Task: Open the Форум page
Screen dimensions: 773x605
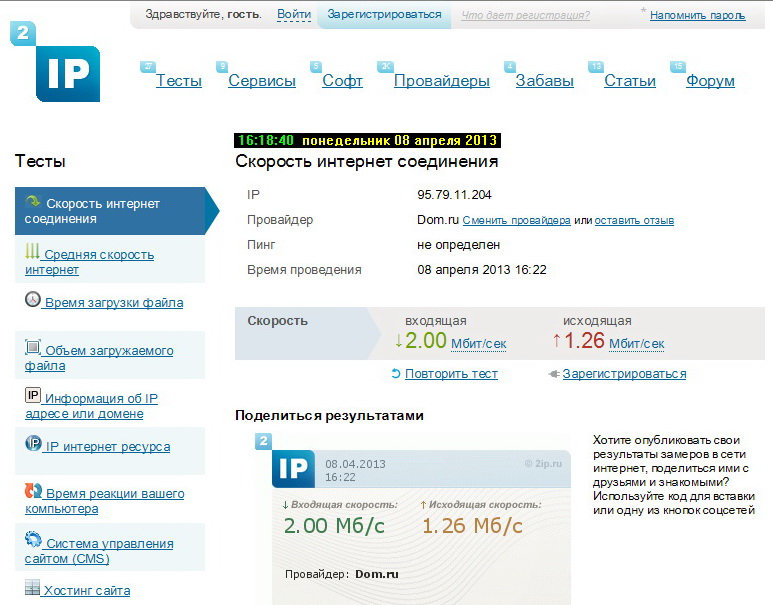Action: [x=710, y=81]
